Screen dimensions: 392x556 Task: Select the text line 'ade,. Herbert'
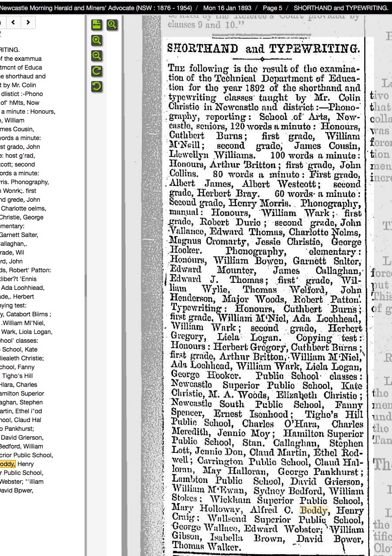click(x=17, y=297)
